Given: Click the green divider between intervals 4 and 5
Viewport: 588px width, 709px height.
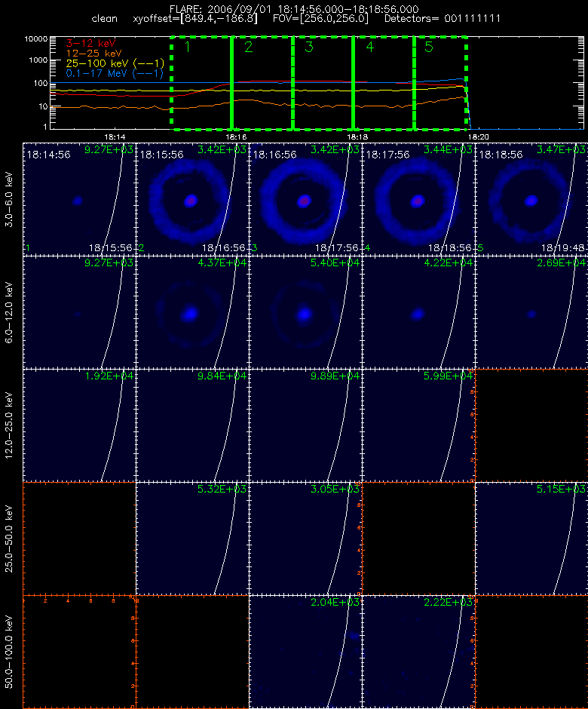Looking at the screenshot, I should click(x=414, y=83).
